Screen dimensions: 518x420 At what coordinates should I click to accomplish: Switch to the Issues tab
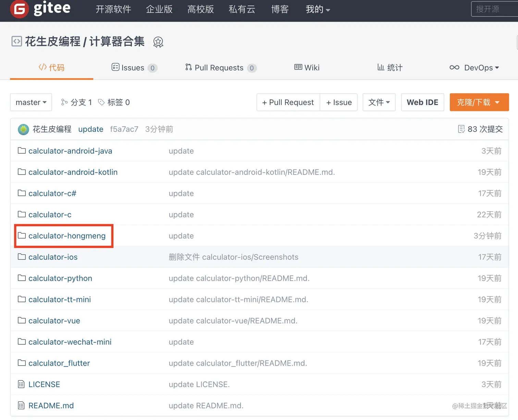[134, 68]
